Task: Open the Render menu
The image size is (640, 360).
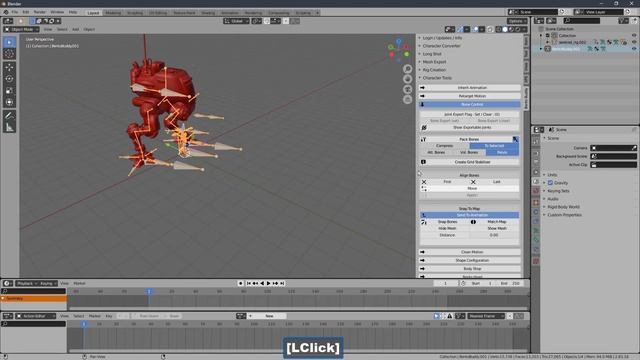Action: [x=40, y=12]
